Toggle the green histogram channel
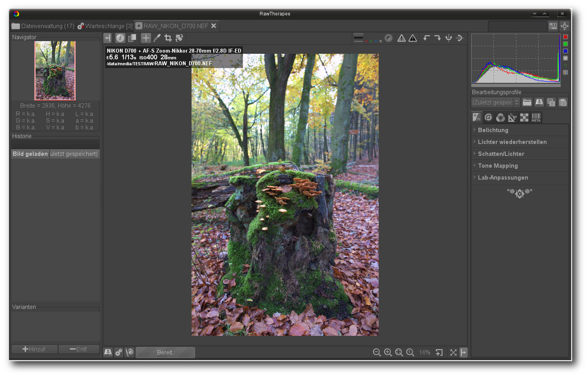The width and height of the screenshot is (588, 377). click(x=565, y=44)
